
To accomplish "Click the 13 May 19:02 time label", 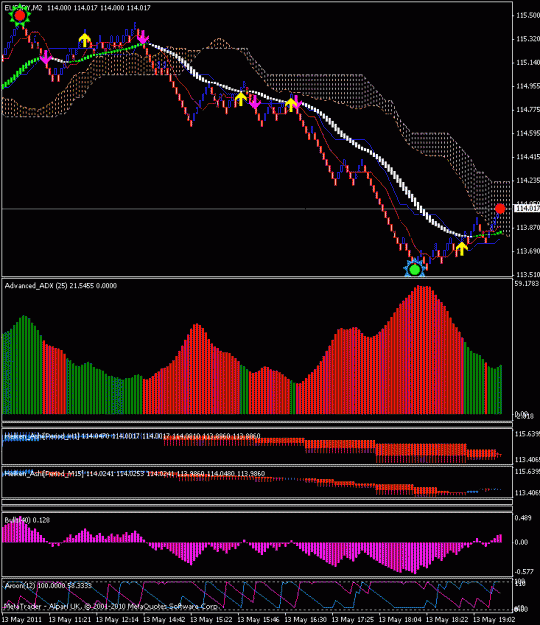I will 494,620.
